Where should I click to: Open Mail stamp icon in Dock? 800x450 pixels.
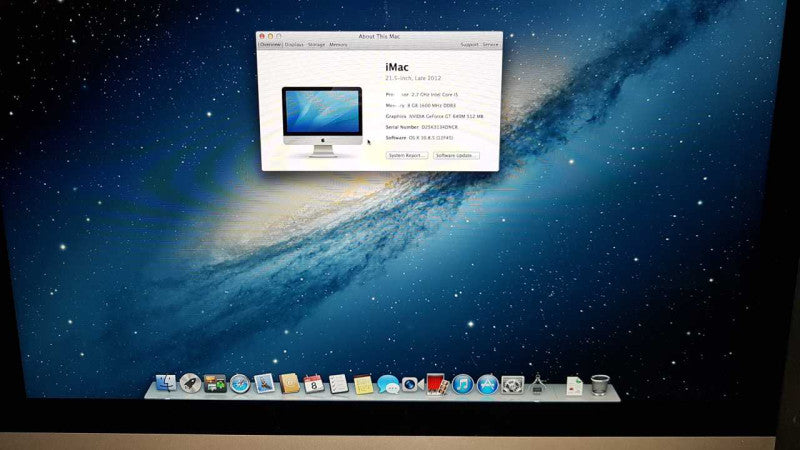264,384
